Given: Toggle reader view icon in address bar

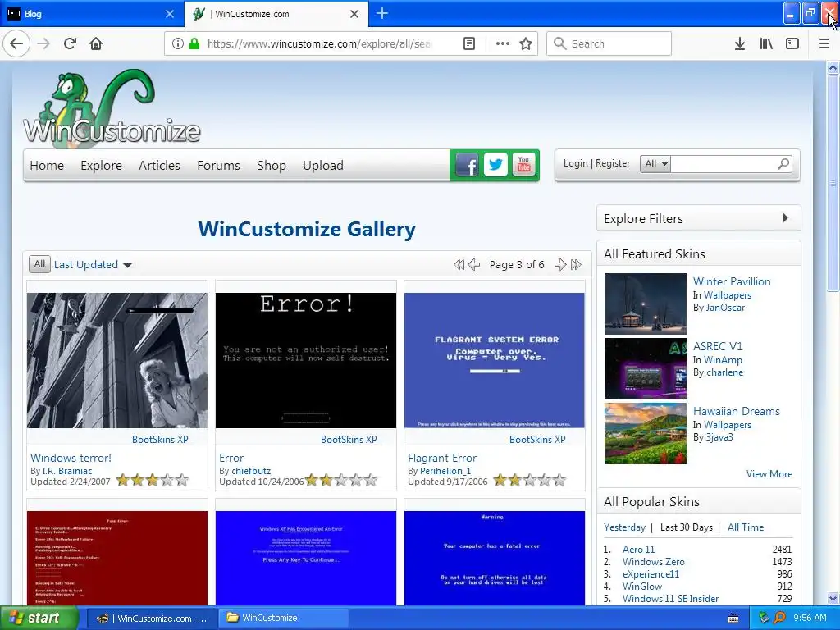Looking at the screenshot, I should click(x=468, y=43).
